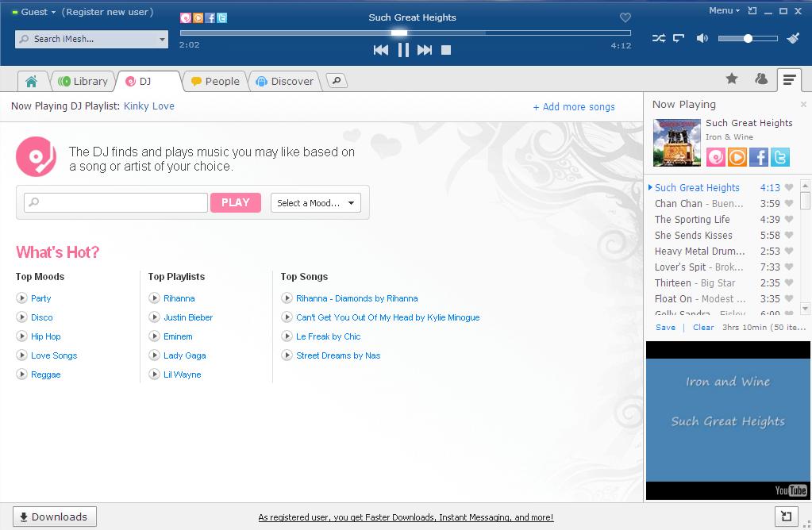Click the play icon beside Disco mood
This screenshot has width=812, height=530.
tap(21, 317)
